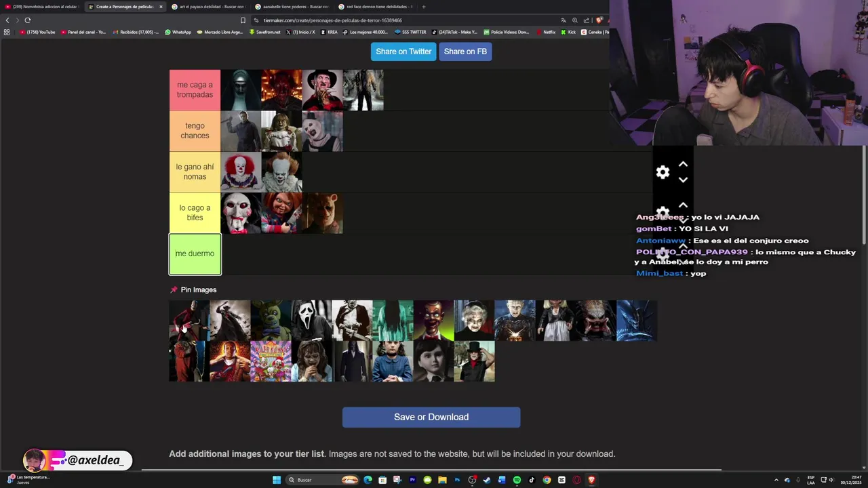Click Save or Download button
The width and height of the screenshot is (868, 488).
coord(431,417)
